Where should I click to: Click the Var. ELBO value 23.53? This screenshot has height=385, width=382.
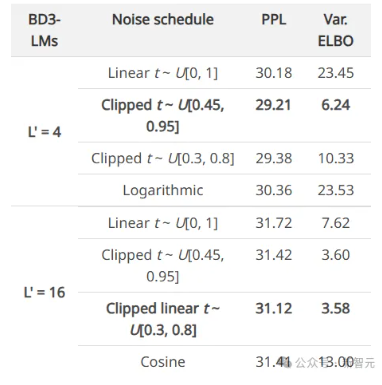336,190
